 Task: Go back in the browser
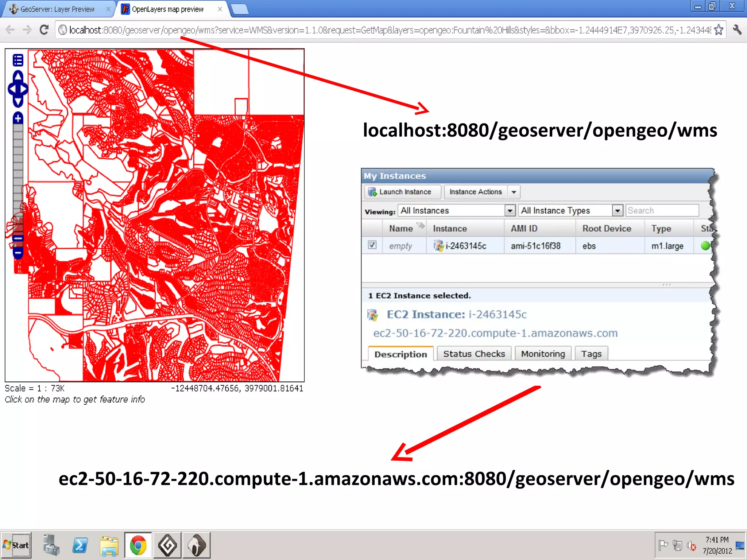pyautogui.click(x=11, y=30)
